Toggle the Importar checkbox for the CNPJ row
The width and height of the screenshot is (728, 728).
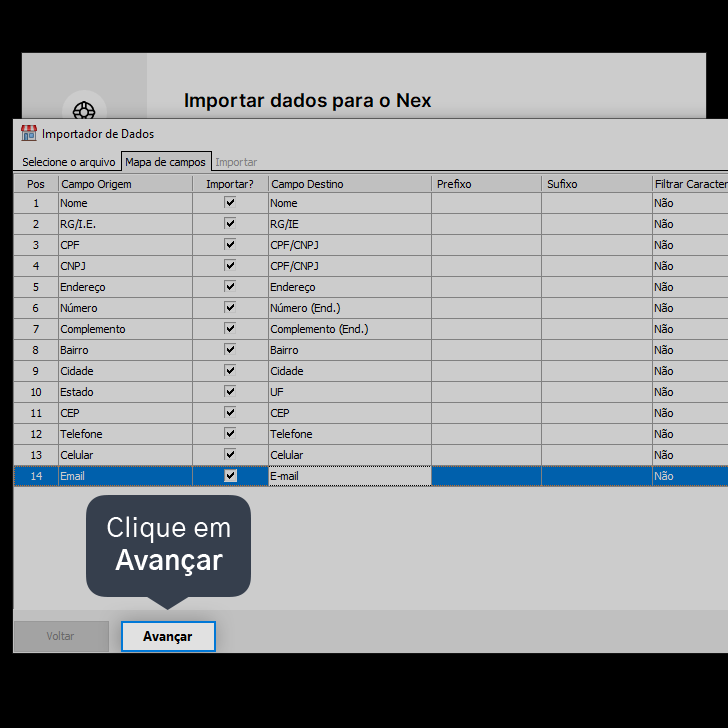230,265
